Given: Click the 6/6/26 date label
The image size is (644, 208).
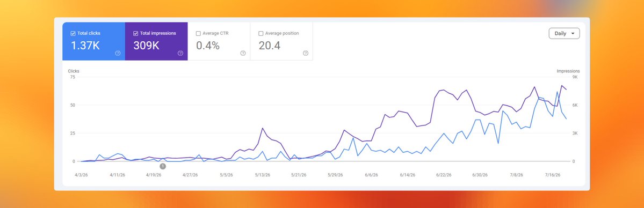Looking at the screenshot, I should tap(371, 175).
